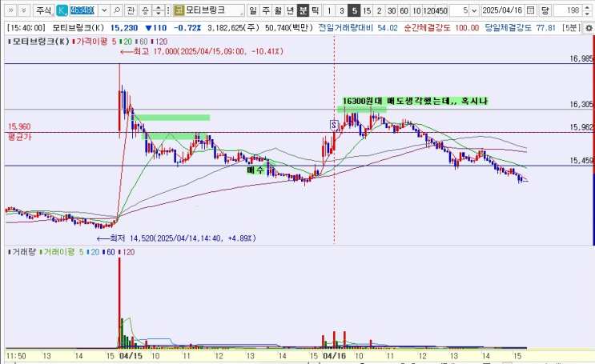
Task: Switch chart to weekly 주 period
Action: point(265,10)
